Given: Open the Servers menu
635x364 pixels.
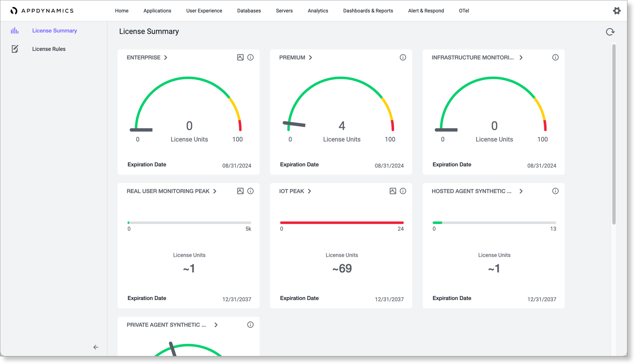Looking at the screenshot, I should 284,11.
